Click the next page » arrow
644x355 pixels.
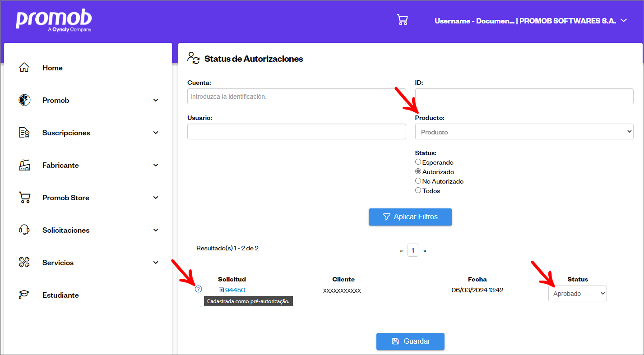424,250
